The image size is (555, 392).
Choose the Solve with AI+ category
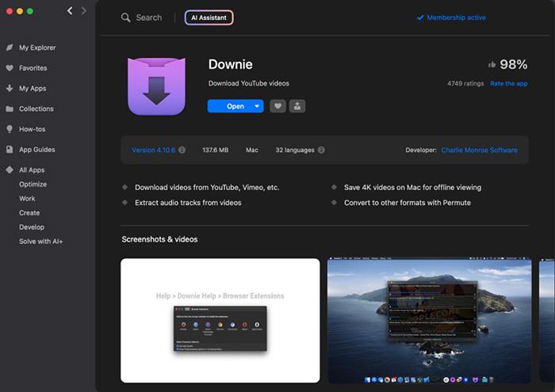tap(40, 241)
